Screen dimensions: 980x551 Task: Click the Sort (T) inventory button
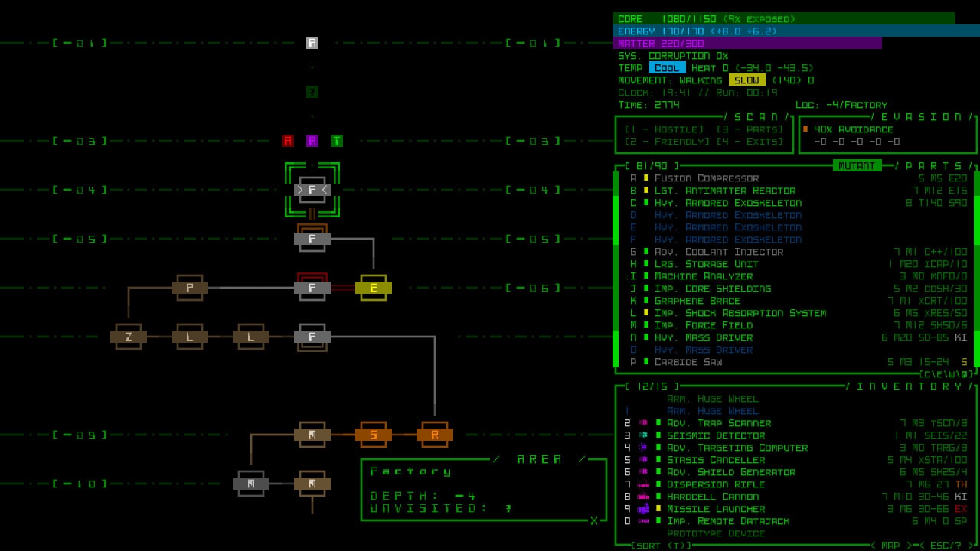[x=661, y=545]
